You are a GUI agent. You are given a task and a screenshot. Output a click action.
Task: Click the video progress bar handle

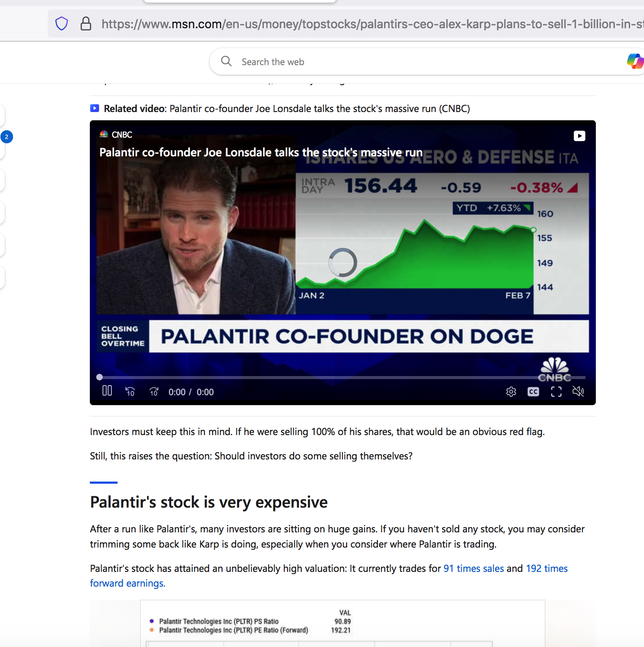click(99, 377)
